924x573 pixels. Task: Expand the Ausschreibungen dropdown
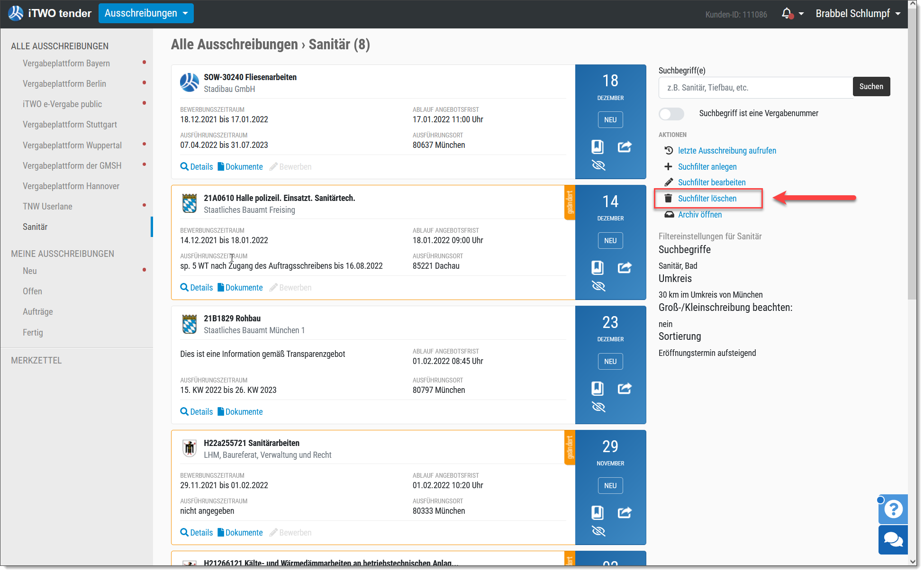pos(146,13)
